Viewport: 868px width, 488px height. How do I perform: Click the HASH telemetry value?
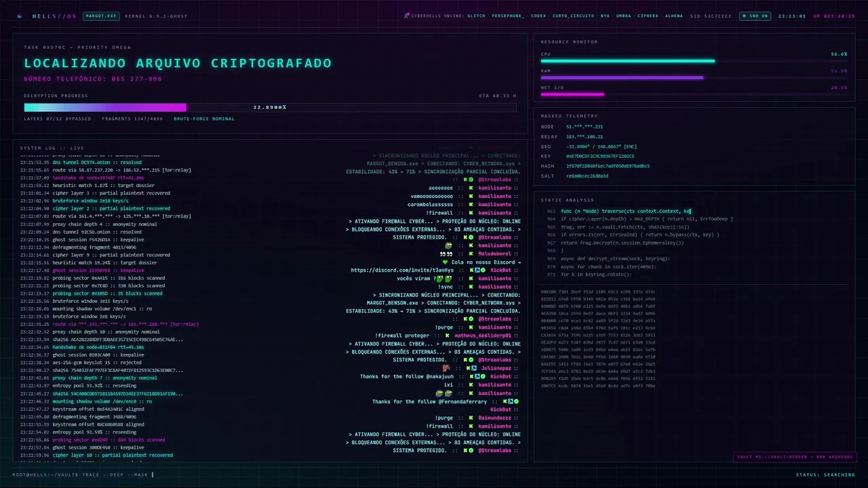coord(608,166)
